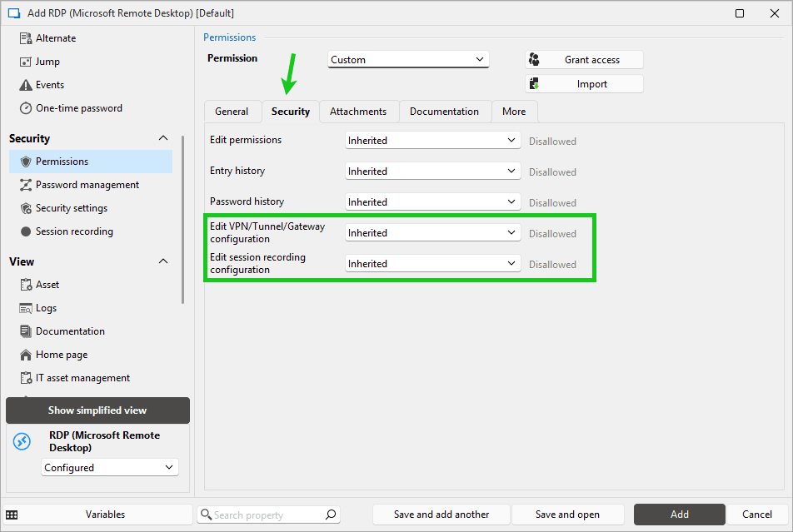Click the Grant access button

[x=585, y=59]
